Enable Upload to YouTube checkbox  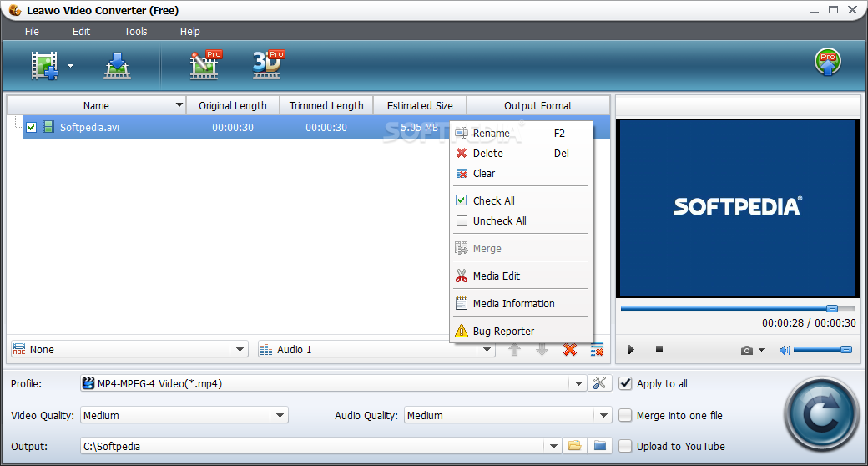(x=625, y=446)
